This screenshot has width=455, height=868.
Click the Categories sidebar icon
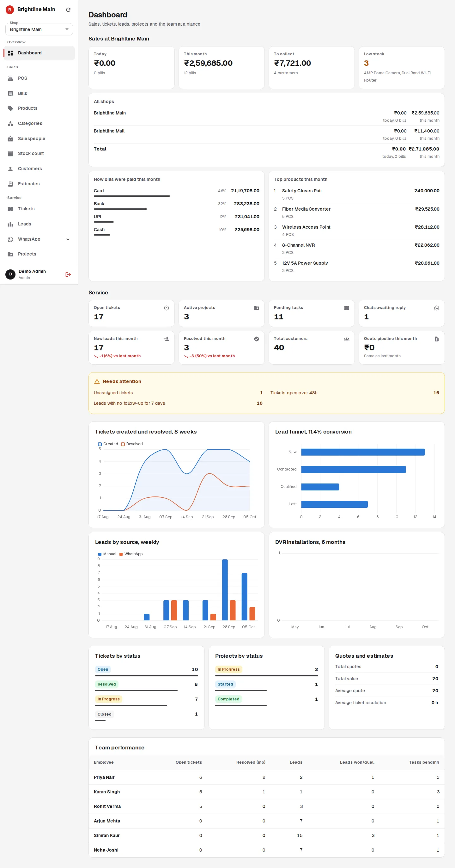(x=10, y=123)
